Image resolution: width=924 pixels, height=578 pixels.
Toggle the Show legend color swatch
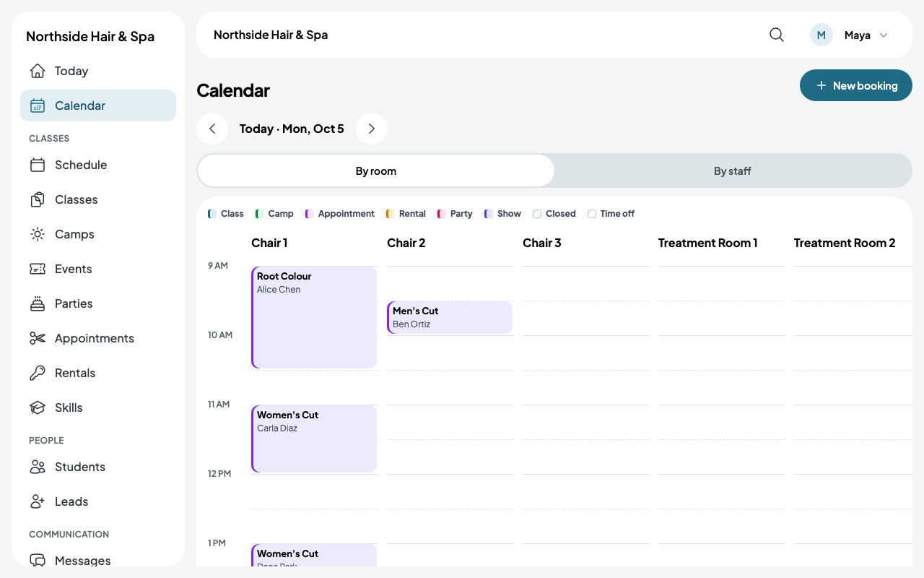[x=489, y=214]
